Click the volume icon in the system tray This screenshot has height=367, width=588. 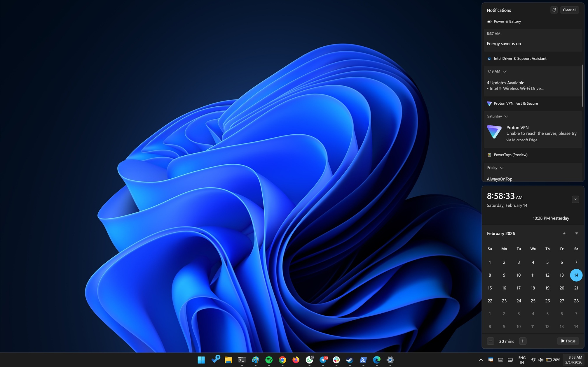pyautogui.click(x=541, y=359)
